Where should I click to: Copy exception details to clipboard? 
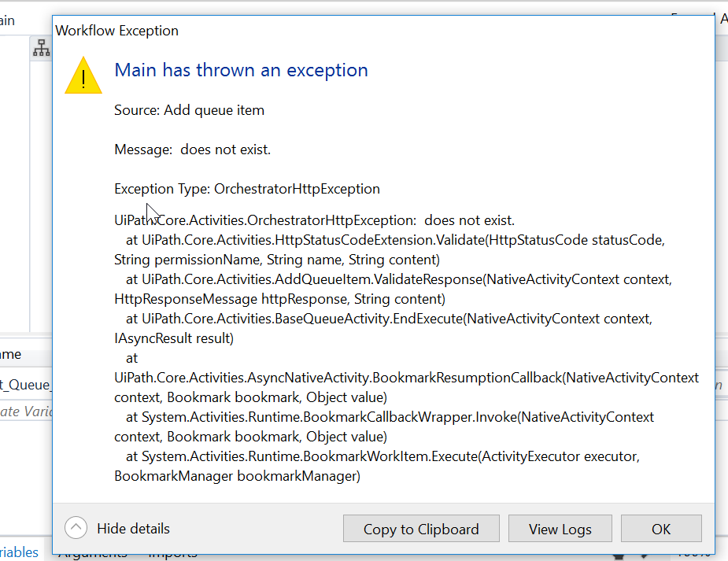421,529
